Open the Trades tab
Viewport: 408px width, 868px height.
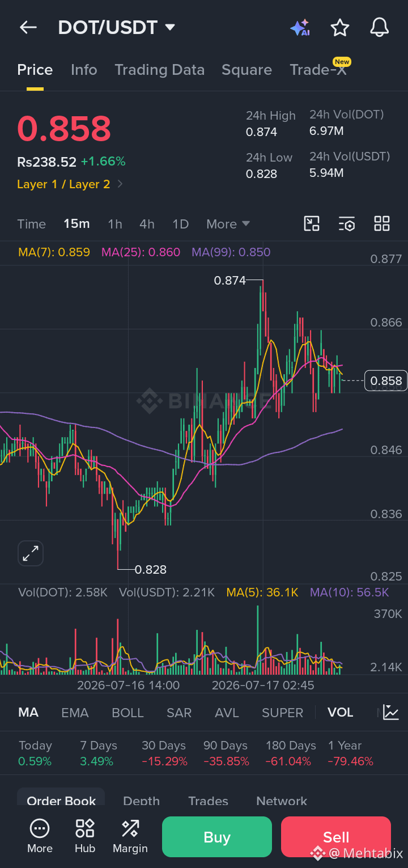(208, 801)
